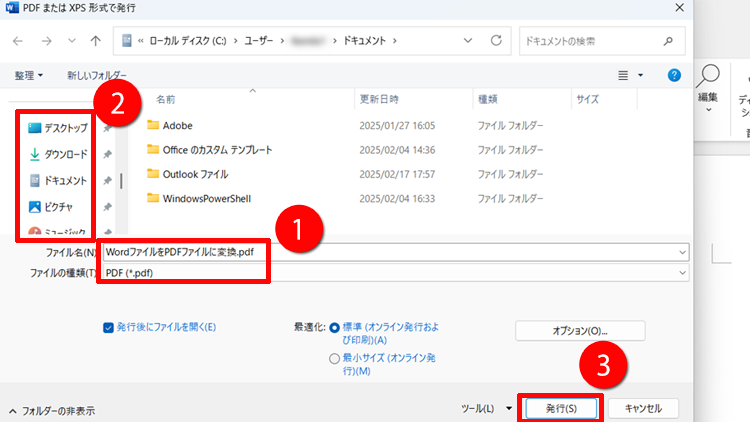Viewport: 750px width, 422px height.
Task: Click the 発行(S) publish button
Action: (x=561, y=409)
